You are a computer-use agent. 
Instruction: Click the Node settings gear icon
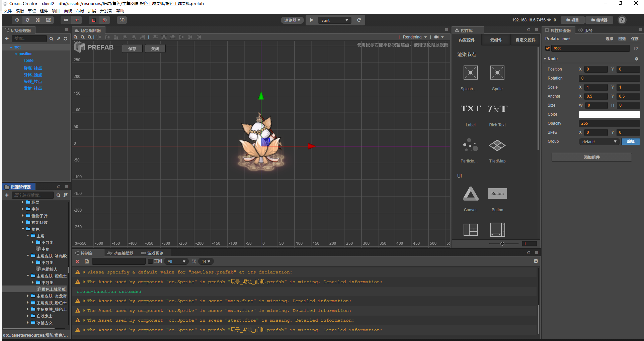pyautogui.click(x=636, y=59)
